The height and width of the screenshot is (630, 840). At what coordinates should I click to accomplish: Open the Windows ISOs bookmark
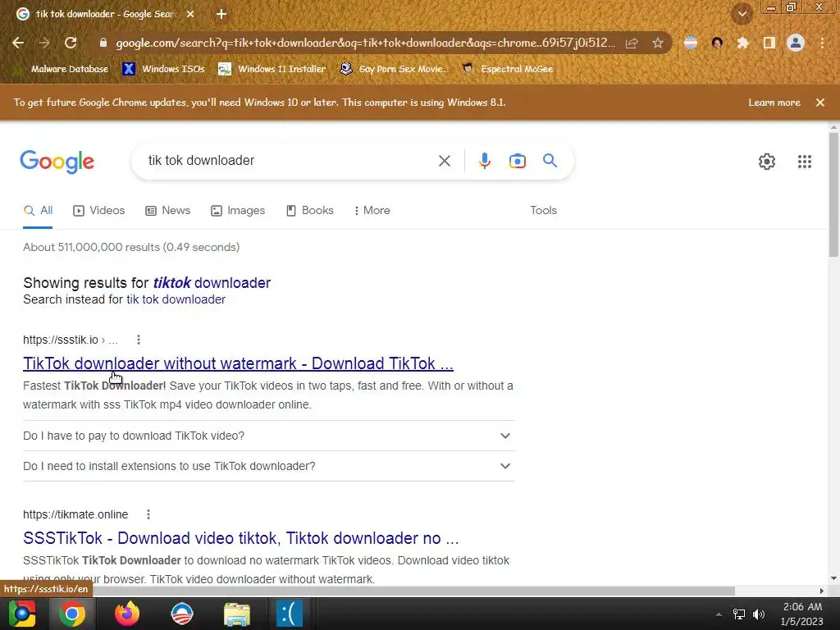point(163,69)
